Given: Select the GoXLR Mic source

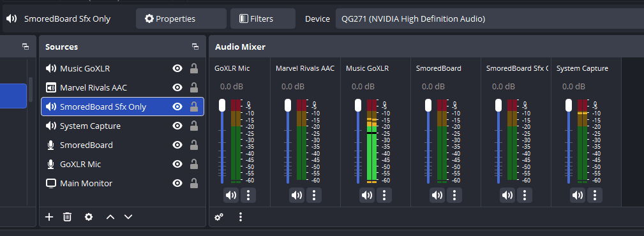Looking at the screenshot, I should point(123,164).
